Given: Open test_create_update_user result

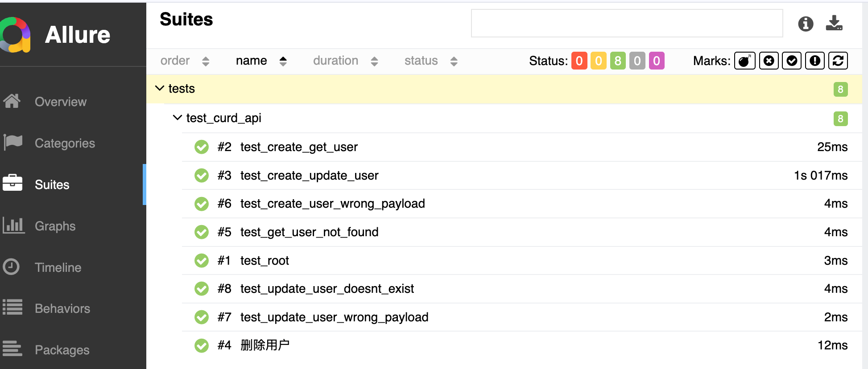Looking at the screenshot, I should pos(521,176).
